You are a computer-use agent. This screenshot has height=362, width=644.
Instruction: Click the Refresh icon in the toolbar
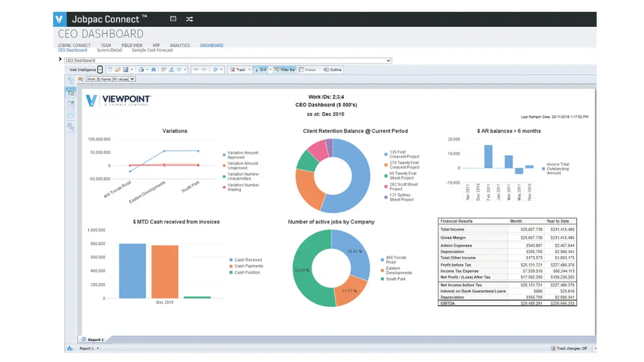(x=215, y=70)
